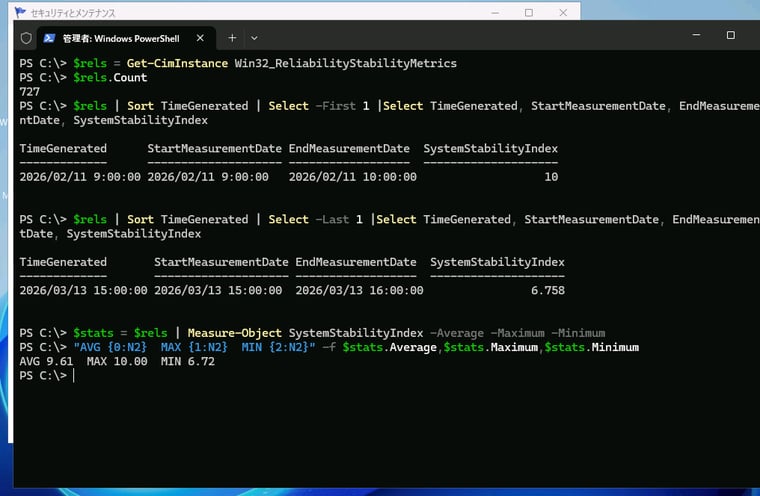This screenshot has width=760, height=496.
Task: Click the -Last parameter text
Action: pyautogui.click(x=332, y=220)
